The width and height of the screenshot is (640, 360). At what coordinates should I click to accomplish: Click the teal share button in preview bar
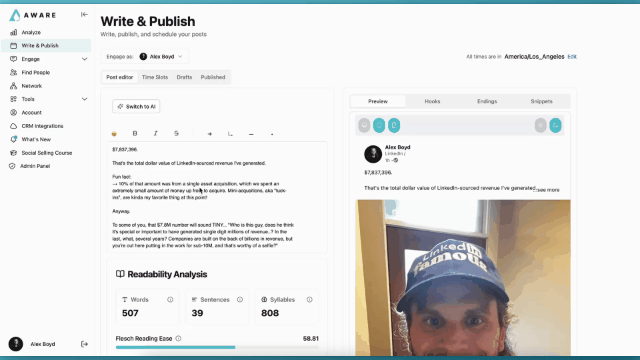point(556,125)
